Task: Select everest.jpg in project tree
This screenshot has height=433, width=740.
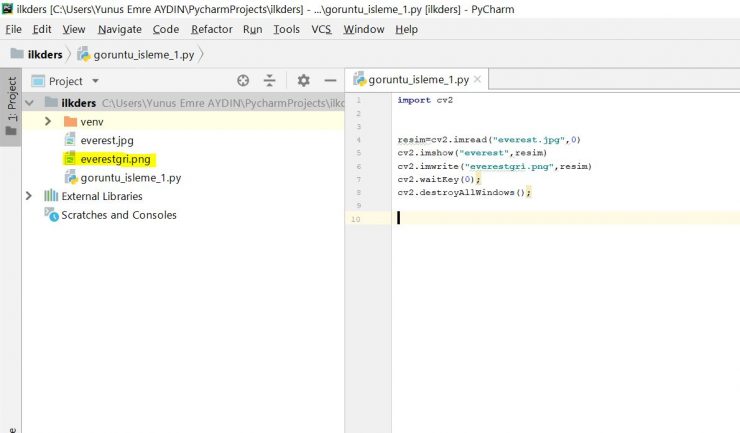Action: coord(106,140)
